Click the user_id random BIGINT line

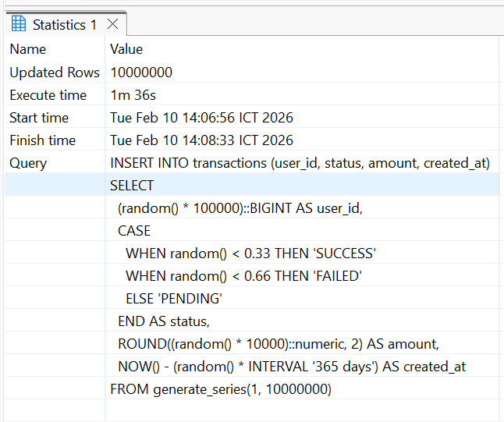click(x=240, y=208)
